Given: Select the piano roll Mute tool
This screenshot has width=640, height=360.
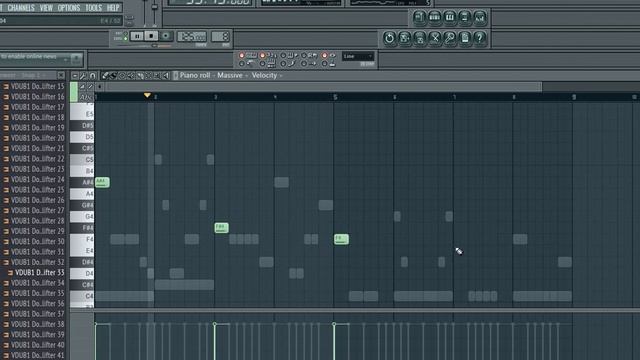Looking at the screenshot, I should pos(131,76).
